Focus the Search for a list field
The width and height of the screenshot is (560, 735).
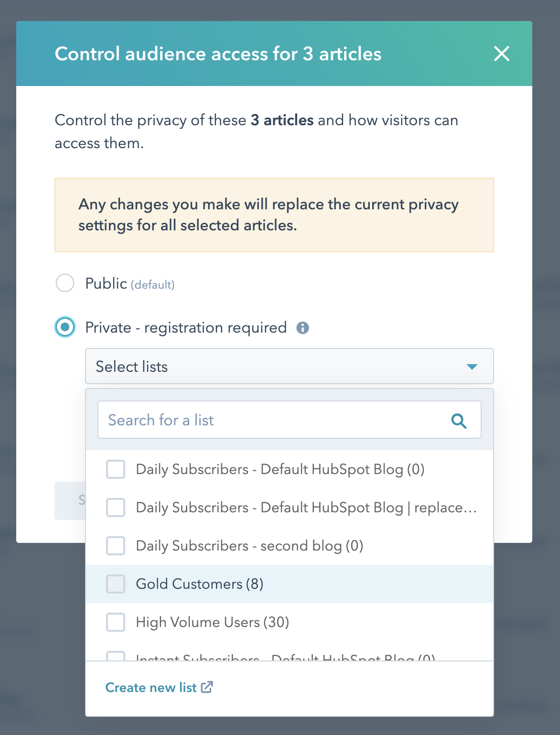[272, 420]
